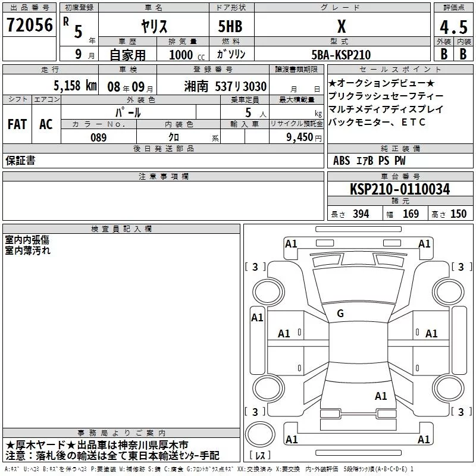Click the fuel type ガソリン
Viewport: 476px width, 476px height.
pyautogui.click(x=231, y=54)
